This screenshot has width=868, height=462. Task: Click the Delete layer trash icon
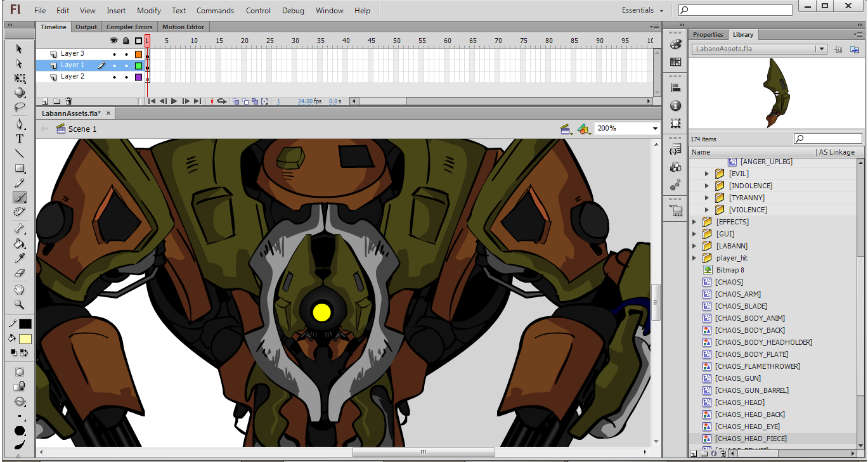click(x=69, y=101)
